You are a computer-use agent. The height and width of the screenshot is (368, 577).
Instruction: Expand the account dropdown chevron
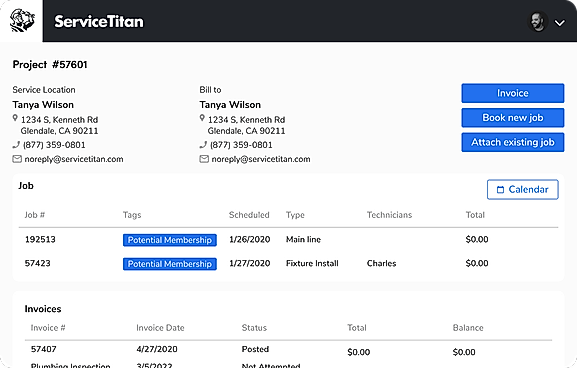click(x=560, y=23)
